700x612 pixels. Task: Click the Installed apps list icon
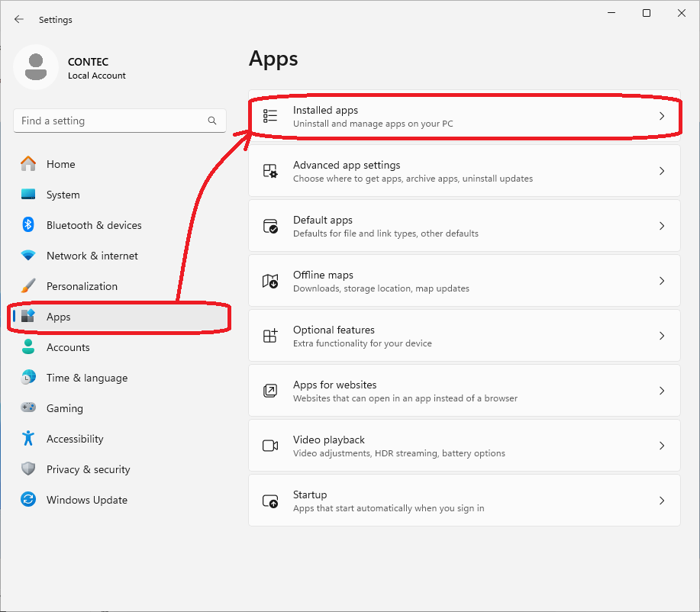pyautogui.click(x=270, y=116)
